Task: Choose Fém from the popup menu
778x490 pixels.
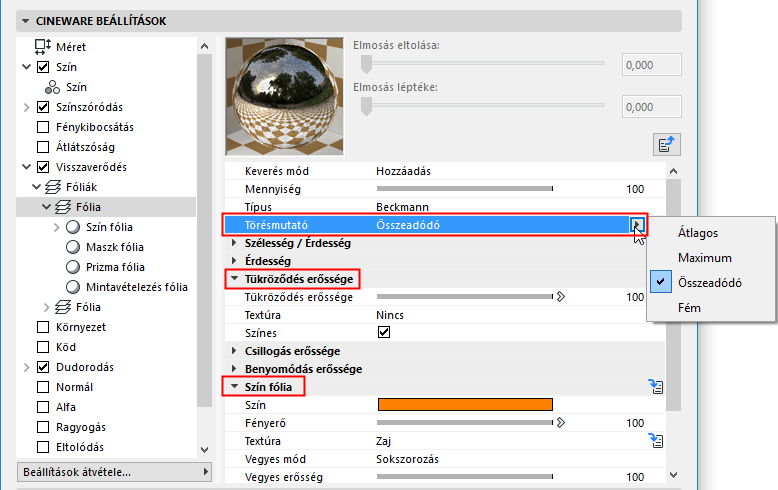Action: click(689, 308)
